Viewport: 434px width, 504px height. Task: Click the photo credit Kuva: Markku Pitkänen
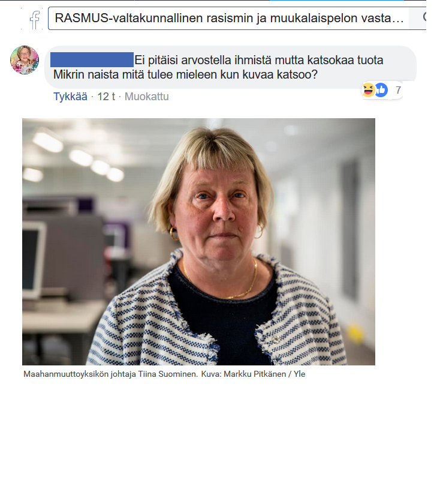pos(243,374)
